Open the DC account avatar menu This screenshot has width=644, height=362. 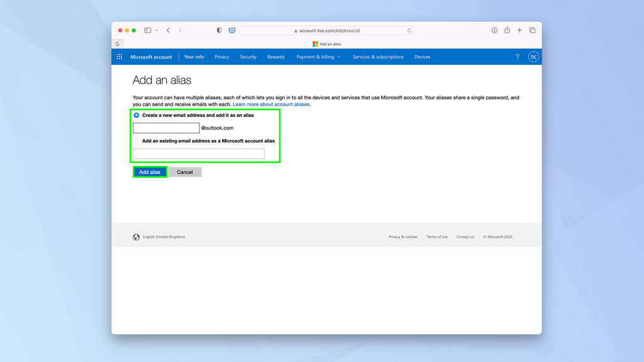(533, 57)
